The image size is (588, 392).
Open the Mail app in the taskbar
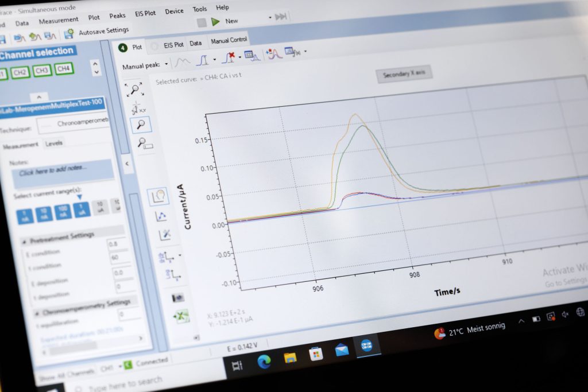342,351
